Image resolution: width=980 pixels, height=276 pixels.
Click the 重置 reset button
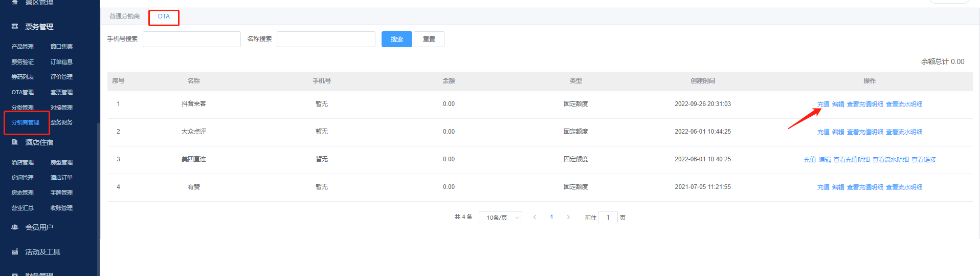click(x=429, y=39)
